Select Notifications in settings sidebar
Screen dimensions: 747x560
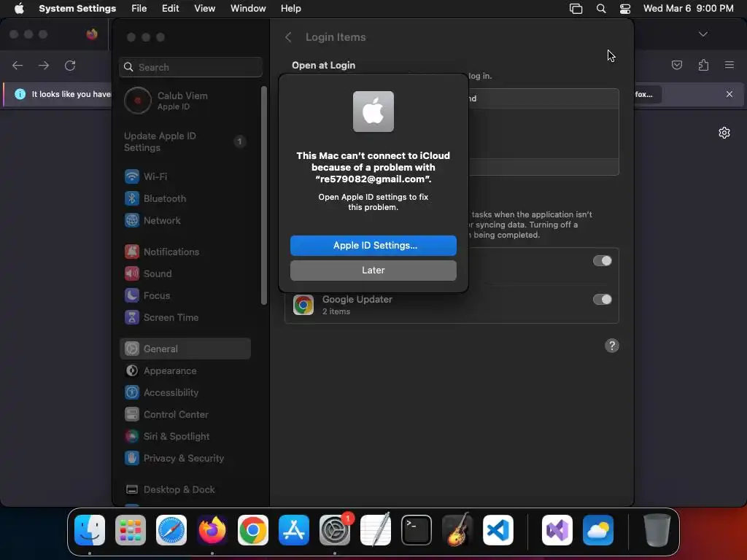186,252
